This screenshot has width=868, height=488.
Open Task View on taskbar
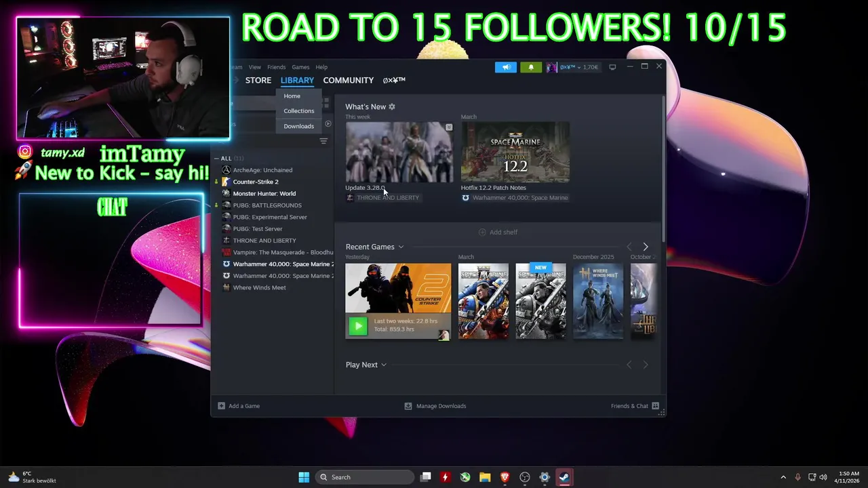tap(426, 477)
